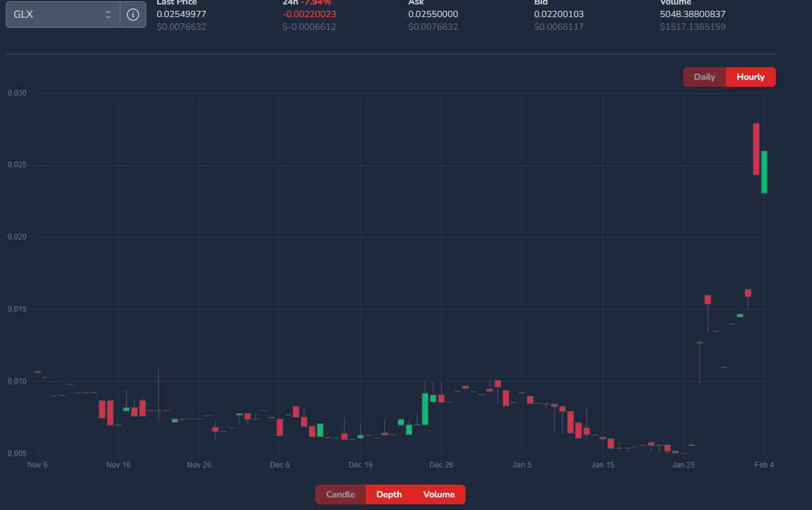Click the 0,010 price axis label
812x510 pixels.
17,381
